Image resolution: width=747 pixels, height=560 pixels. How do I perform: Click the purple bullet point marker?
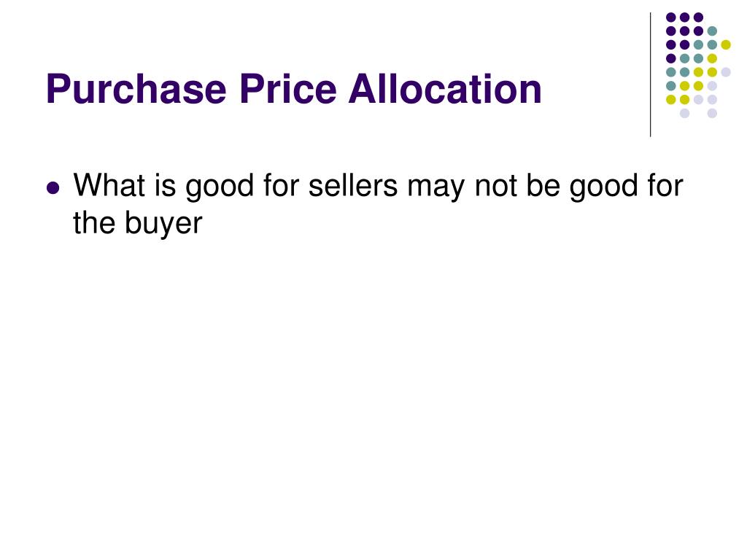pyautogui.click(x=53, y=187)
